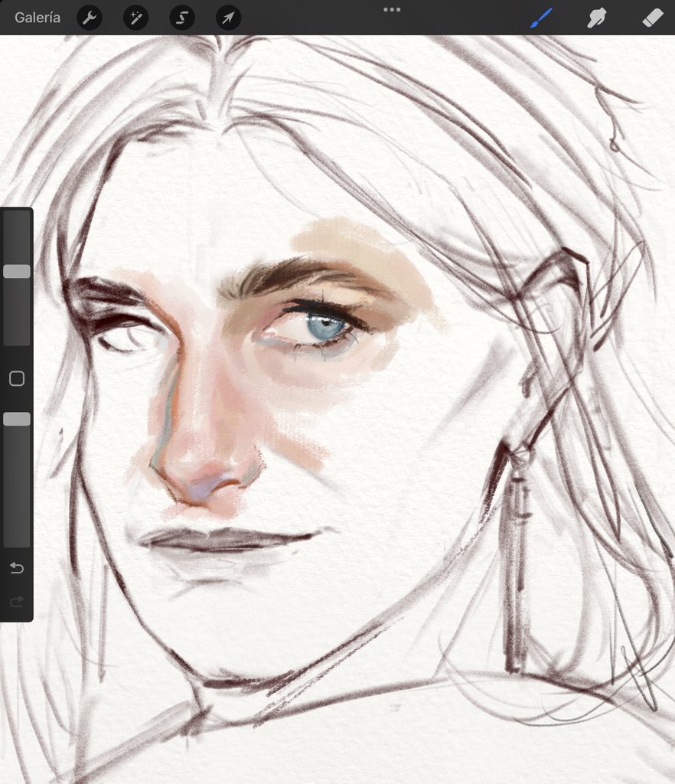Activate the Transform arrow tool

pyautogui.click(x=228, y=18)
